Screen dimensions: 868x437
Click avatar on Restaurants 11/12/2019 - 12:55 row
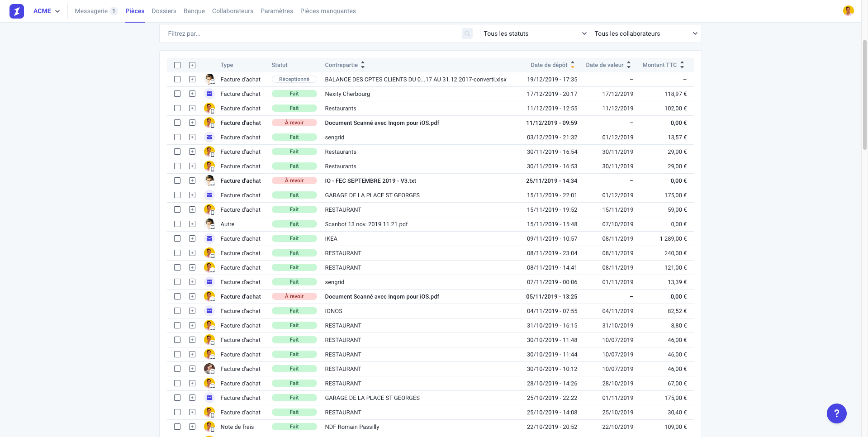[209, 108]
